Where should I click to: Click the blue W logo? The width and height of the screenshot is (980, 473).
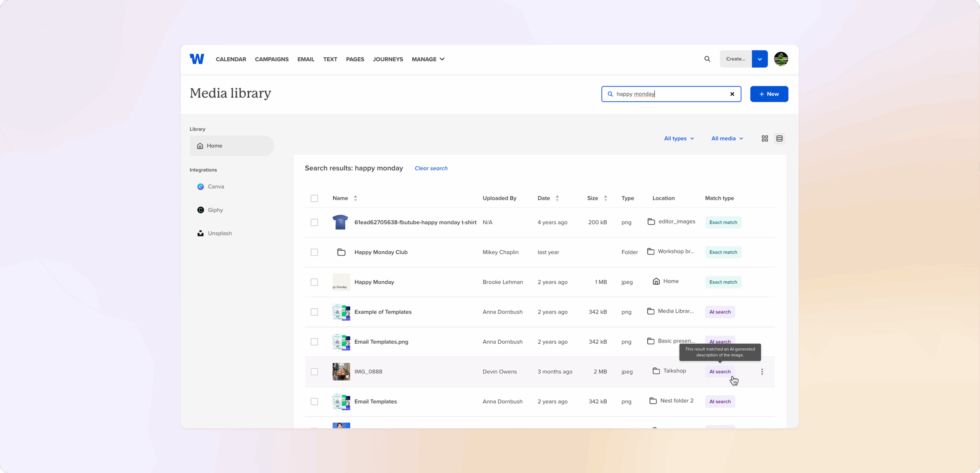click(197, 59)
